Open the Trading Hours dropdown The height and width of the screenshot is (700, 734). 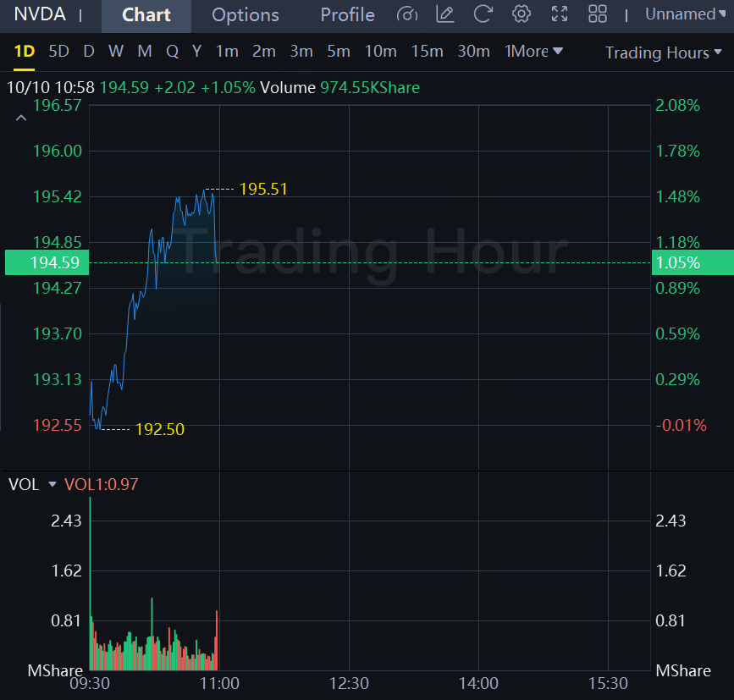(x=664, y=52)
